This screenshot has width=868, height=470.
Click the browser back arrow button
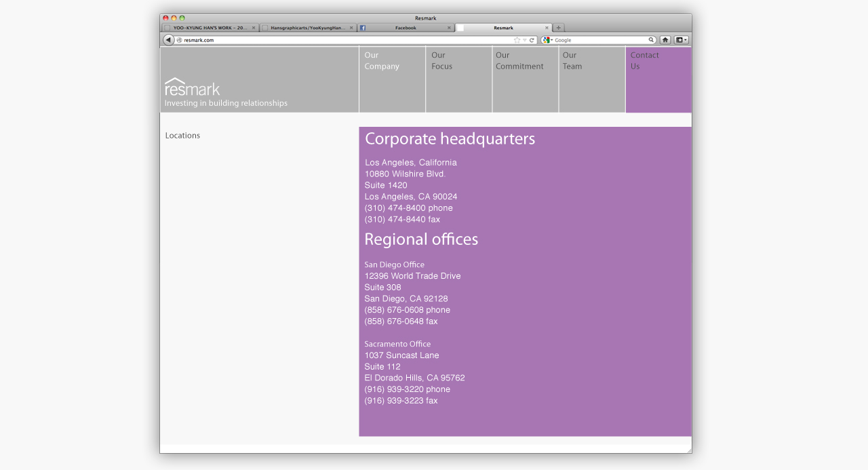point(169,40)
